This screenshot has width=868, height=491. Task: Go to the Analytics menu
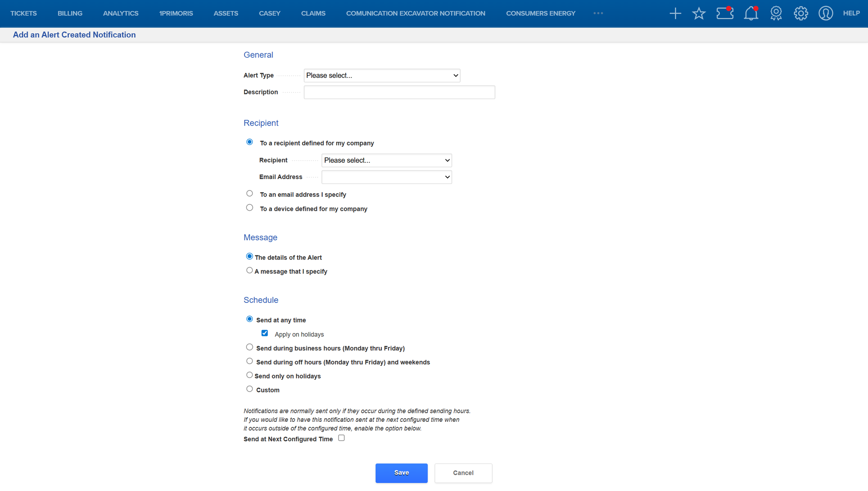tap(121, 14)
